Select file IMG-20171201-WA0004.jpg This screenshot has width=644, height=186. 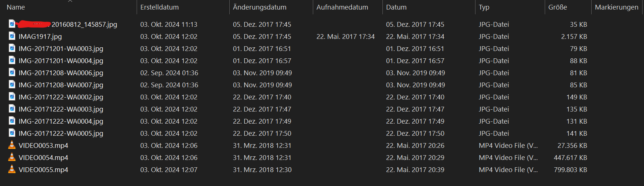coord(61,61)
